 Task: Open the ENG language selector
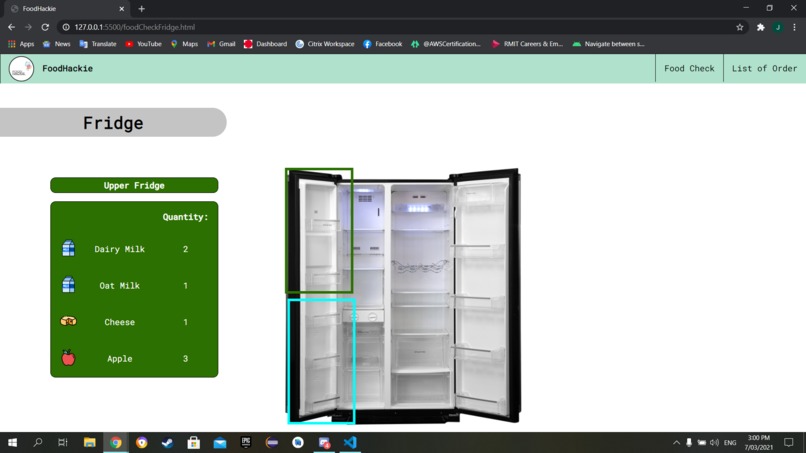730,443
